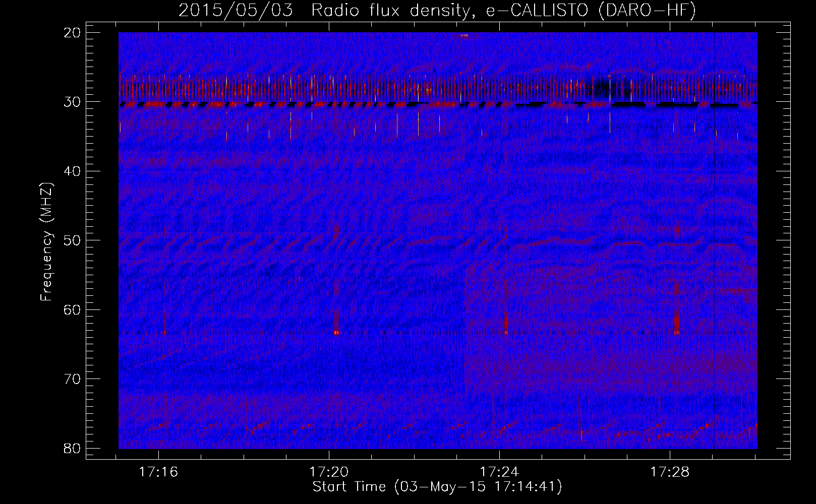Click the 'Start Time (03-May-15 17:14:41)' label
This screenshot has height=504, width=816.
[437, 487]
